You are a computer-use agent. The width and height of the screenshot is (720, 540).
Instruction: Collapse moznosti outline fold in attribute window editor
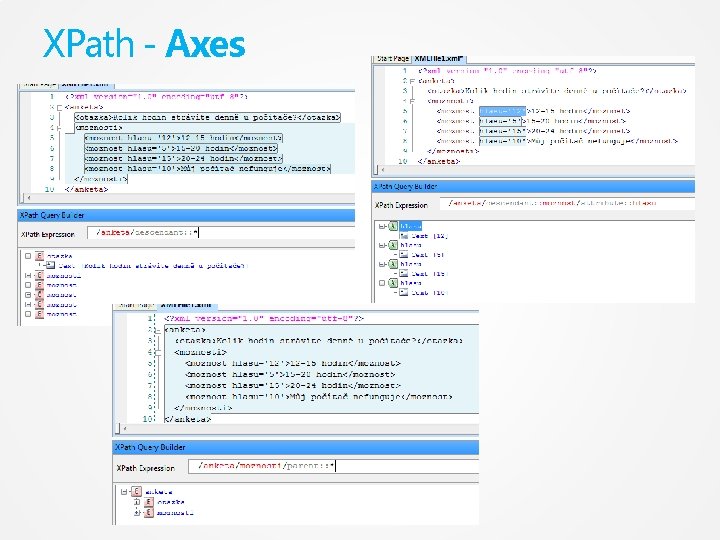click(412, 101)
